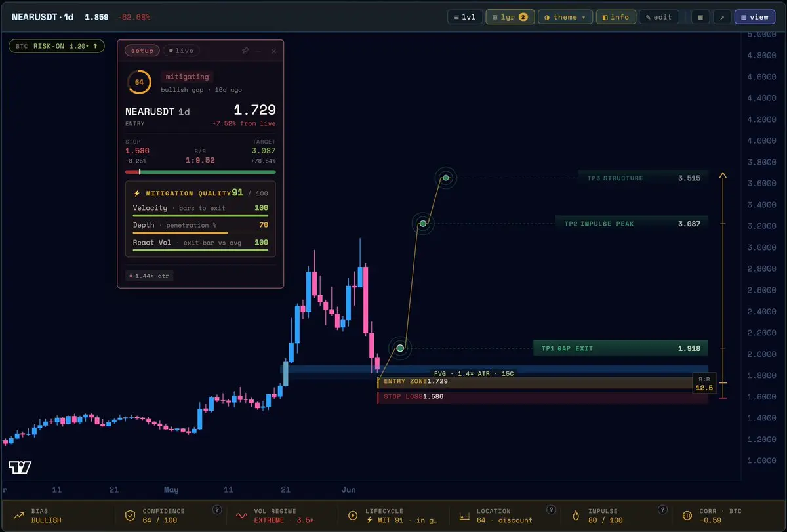Click the May date axis label
Image resolution: width=787 pixels, height=532 pixels.
pos(171,490)
